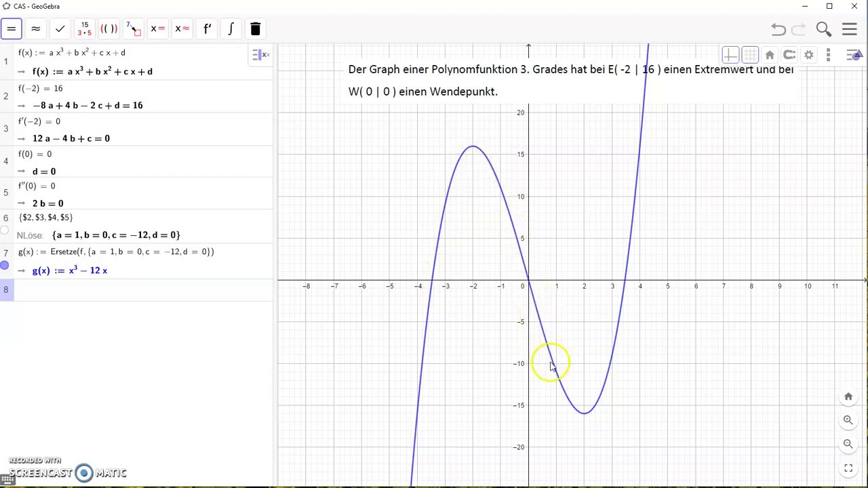Click the output 2 b = 0
This screenshot has width=868, height=488.
coord(48,203)
